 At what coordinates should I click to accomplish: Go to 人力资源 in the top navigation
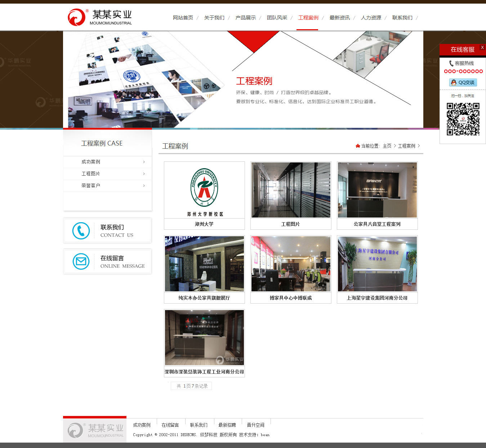[371, 18]
